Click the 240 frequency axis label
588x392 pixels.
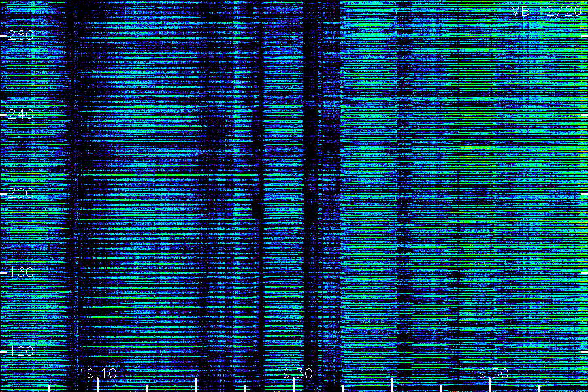(x=21, y=114)
